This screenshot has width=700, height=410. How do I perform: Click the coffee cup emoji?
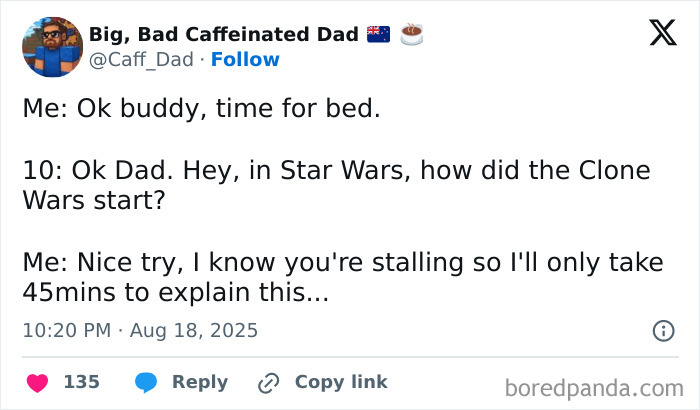pyautogui.click(x=412, y=34)
